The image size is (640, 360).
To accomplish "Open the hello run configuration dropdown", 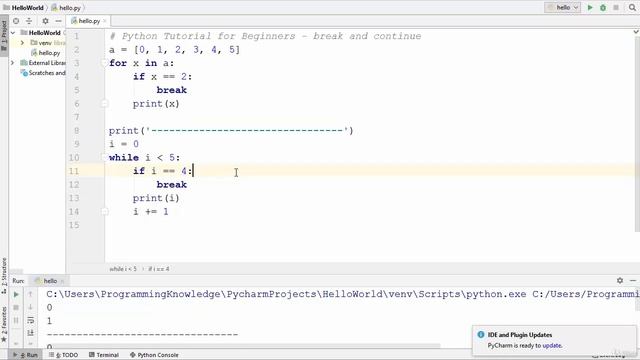I will 562,7.
